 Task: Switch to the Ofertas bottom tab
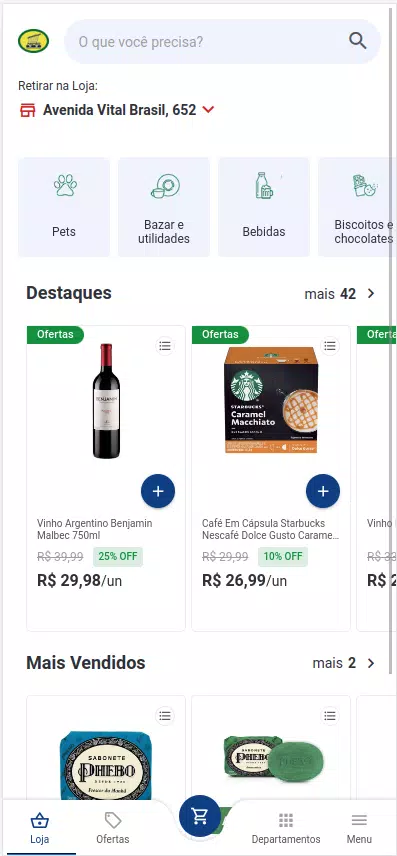click(x=113, y=828)
